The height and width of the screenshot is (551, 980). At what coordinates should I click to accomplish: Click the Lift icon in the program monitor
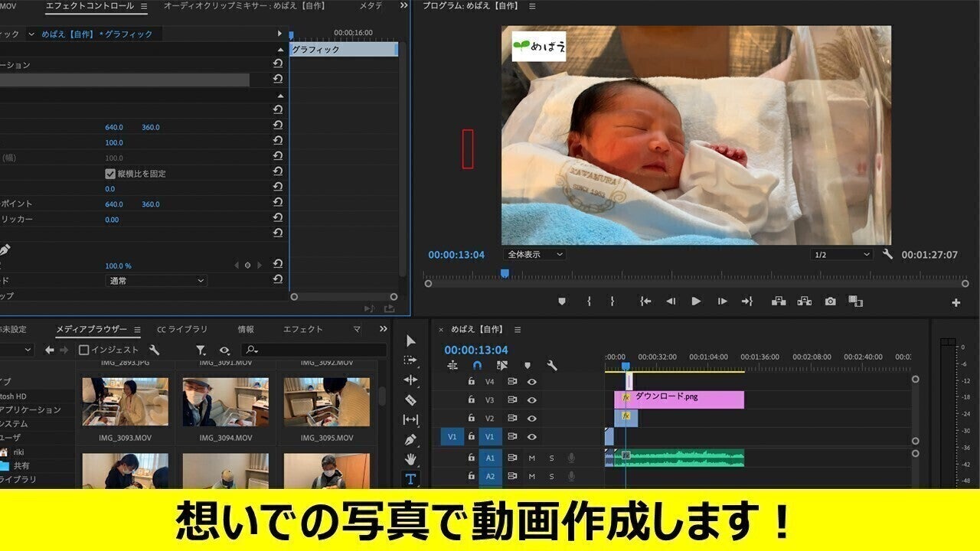pos(778,302)
